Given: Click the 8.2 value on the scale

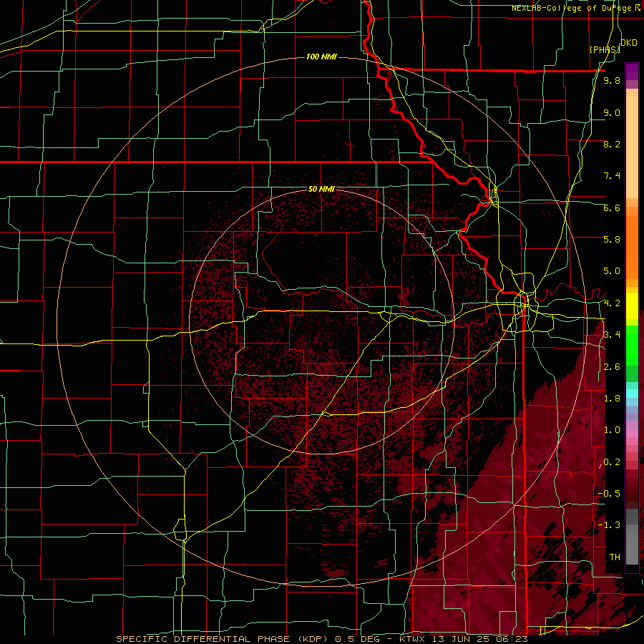Looking at the screenshot, I should (x=612, y=144).
